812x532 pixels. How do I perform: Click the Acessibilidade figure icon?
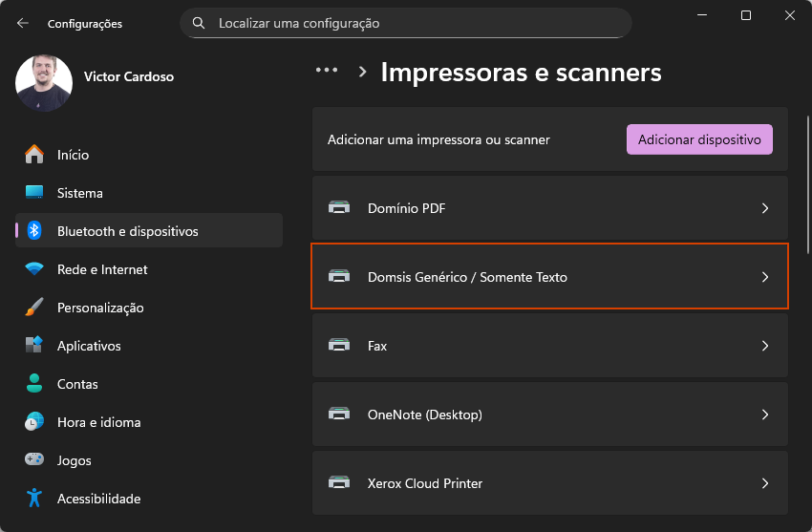click(34, 499)
